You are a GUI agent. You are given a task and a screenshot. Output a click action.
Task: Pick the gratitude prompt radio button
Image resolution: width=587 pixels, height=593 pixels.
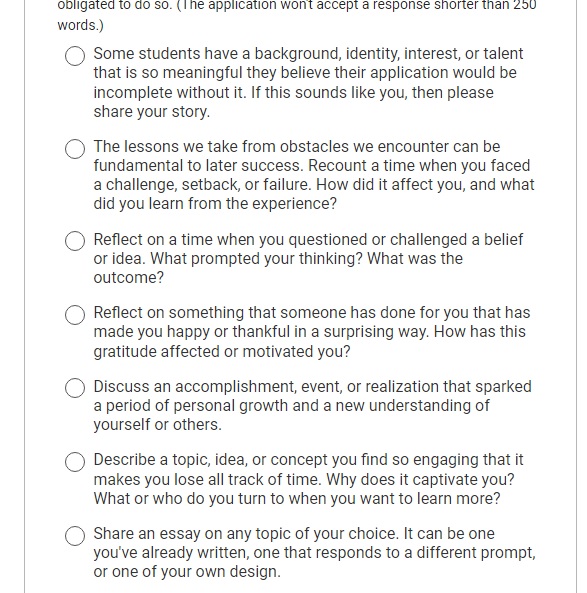point(75,315)
